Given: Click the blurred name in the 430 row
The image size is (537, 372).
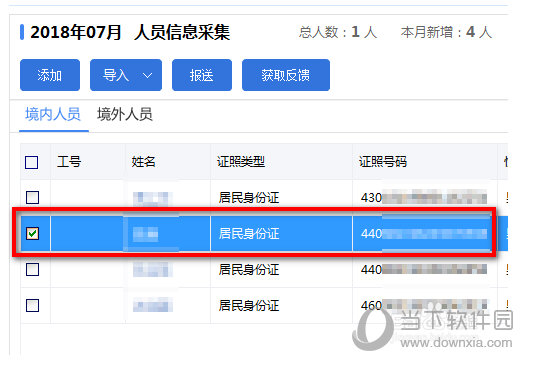Looking at the screenshot, I should pyautogui.click(x=152, y=198).
